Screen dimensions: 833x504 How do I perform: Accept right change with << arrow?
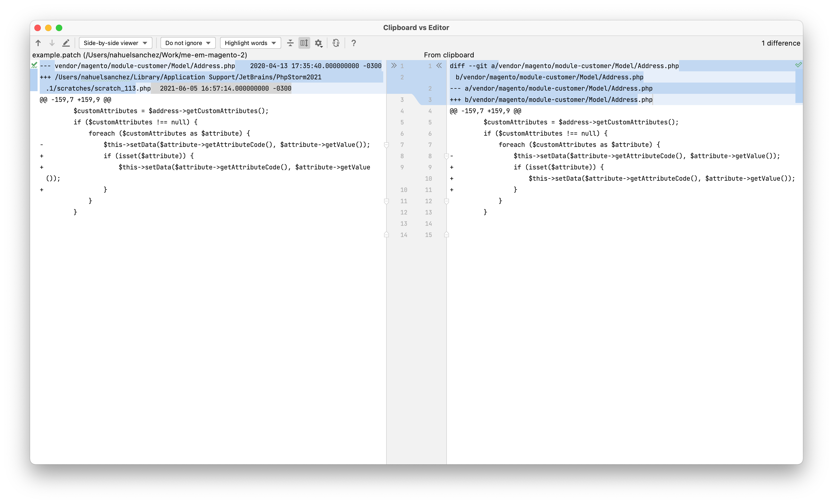439,65
